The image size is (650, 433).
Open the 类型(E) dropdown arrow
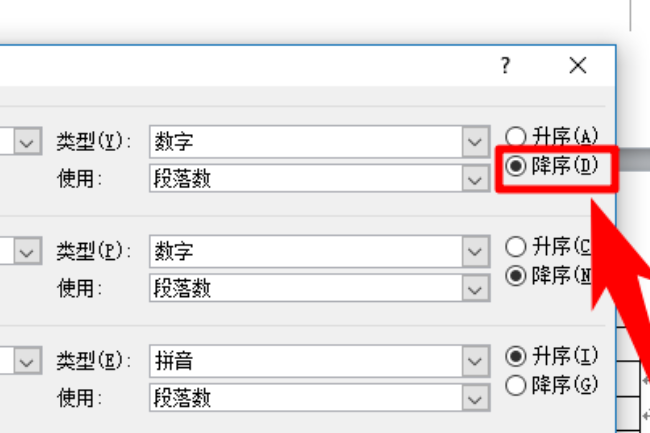(474, 360)
